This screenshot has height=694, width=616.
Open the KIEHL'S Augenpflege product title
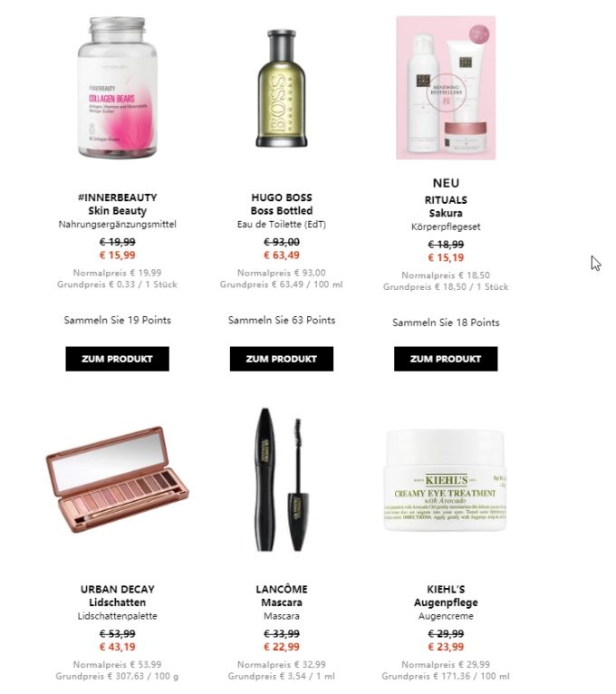pyautogui.click(x=446, y=596)
